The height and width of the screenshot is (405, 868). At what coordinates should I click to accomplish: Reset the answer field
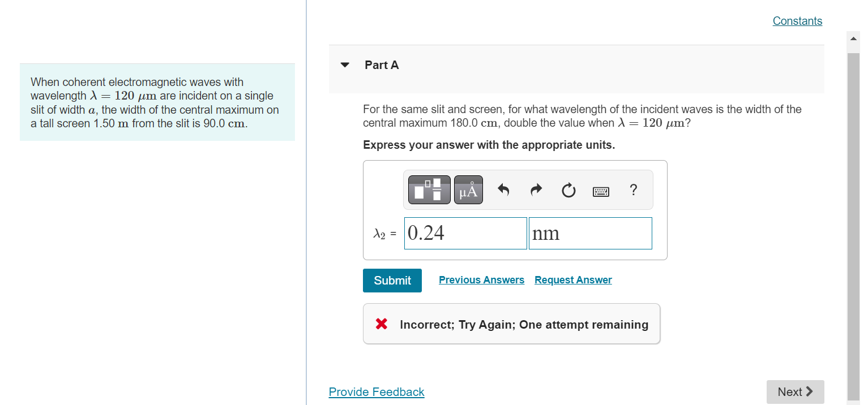click(x=568, y=189)
